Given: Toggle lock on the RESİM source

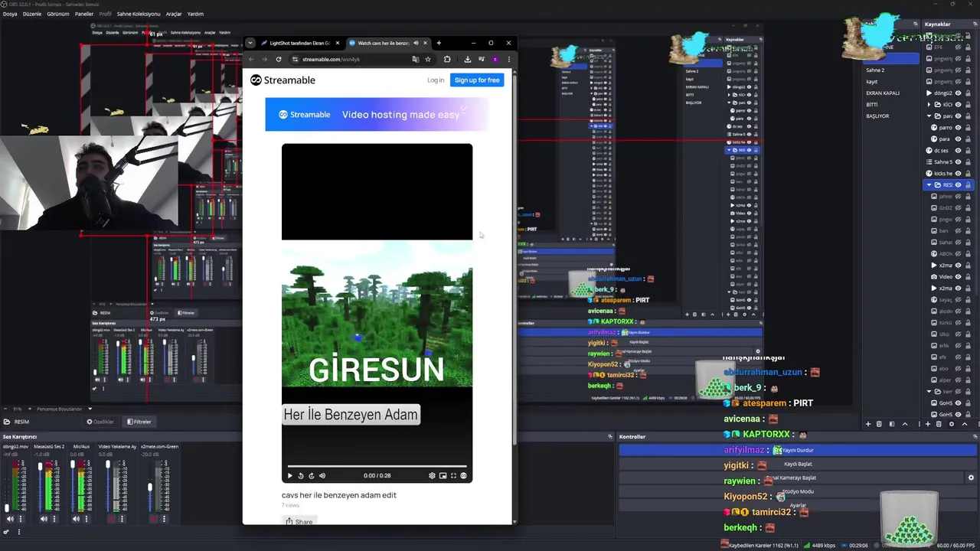Looking at the screenshot, I should coord(968,185).
